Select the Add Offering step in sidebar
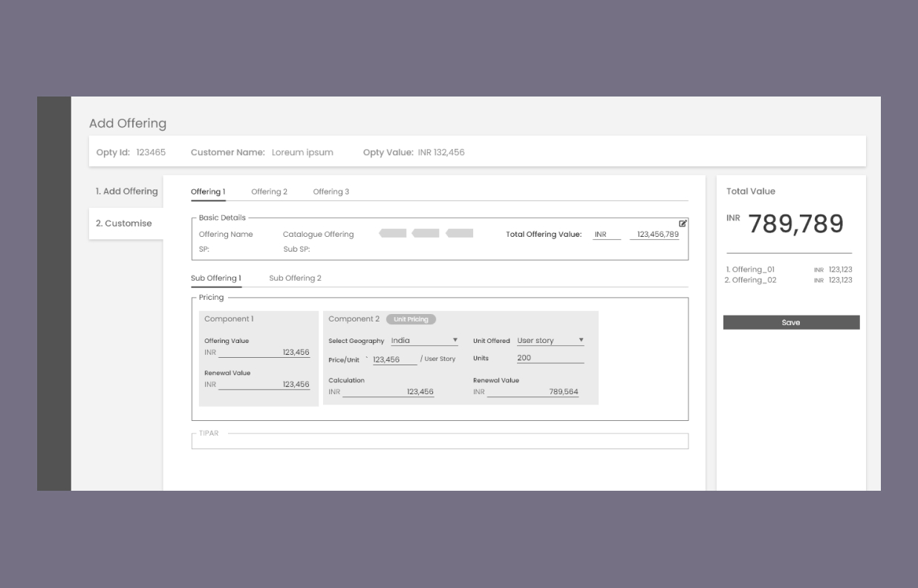The image size is (918, 588). pyautogui.click(x=126, y=192)
